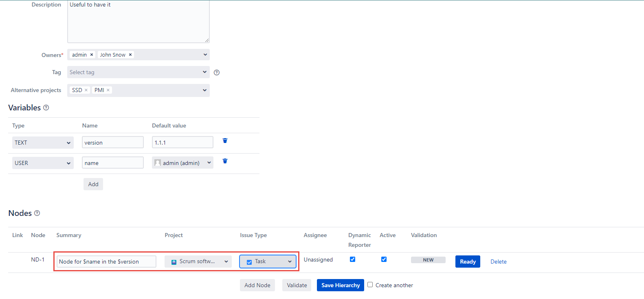Remove PMI from Alternative projects
The height and width of the screenshot is (299, 644).
tap(108, 90)
